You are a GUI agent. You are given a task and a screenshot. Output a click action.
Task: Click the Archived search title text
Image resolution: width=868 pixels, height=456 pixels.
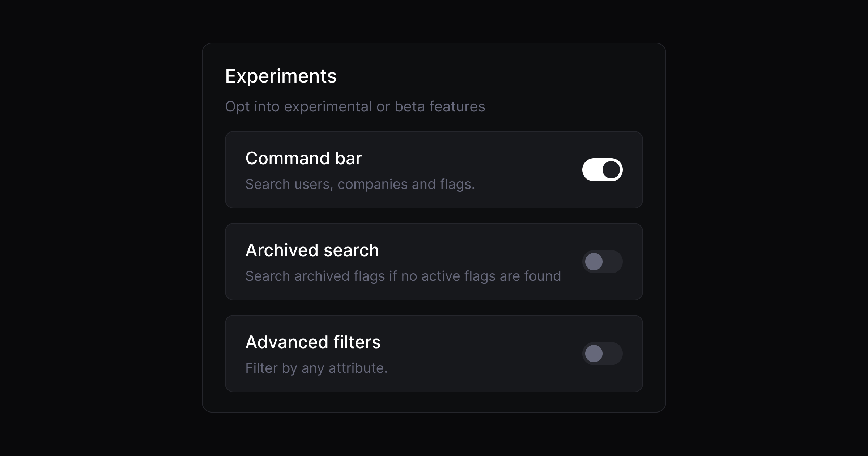[312, 250]
